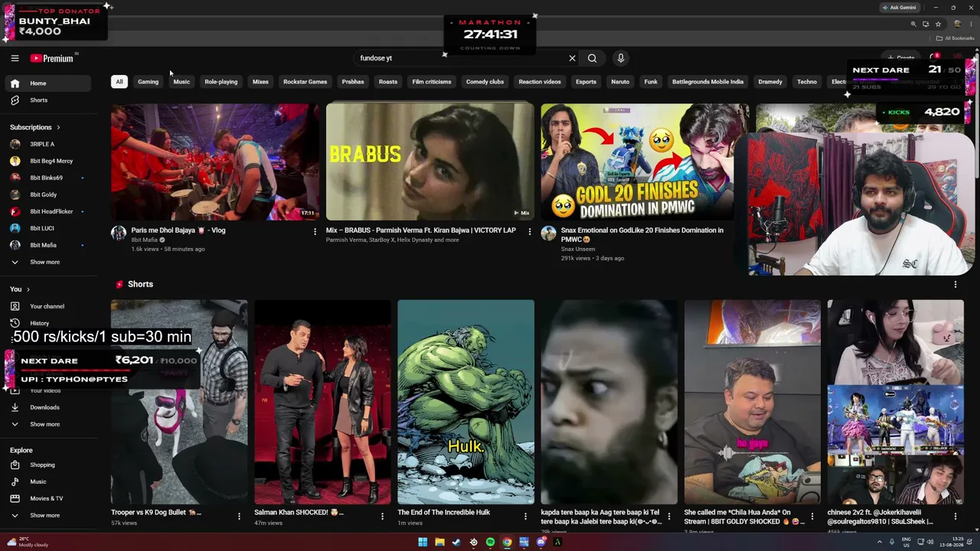
Task: Open the 8bit Mafia avatar beside Paris vlog
Action: (119, 233)
